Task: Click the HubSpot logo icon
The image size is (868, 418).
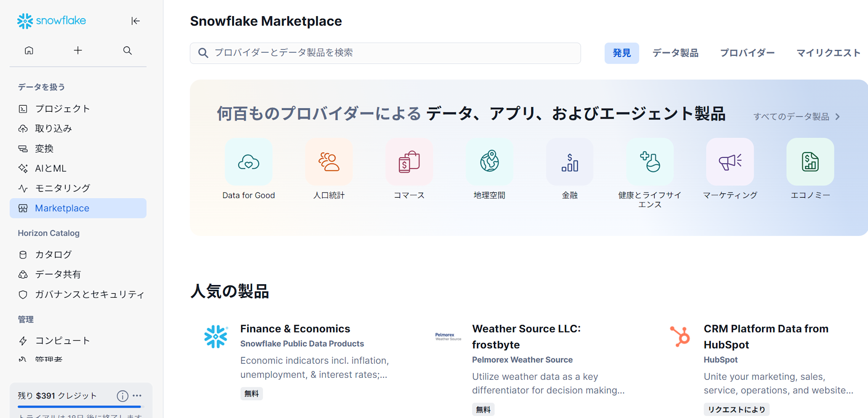Action: click(x=680, y=337)
